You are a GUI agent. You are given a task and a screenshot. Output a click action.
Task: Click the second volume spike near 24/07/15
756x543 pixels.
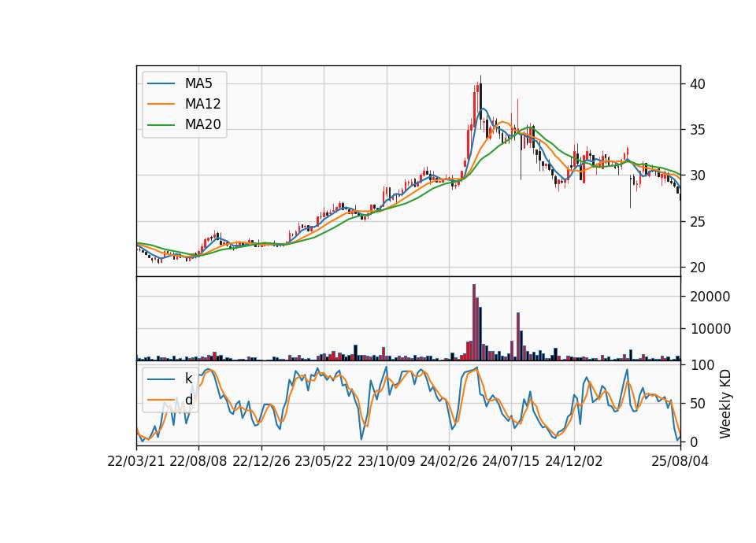[518, 336]
